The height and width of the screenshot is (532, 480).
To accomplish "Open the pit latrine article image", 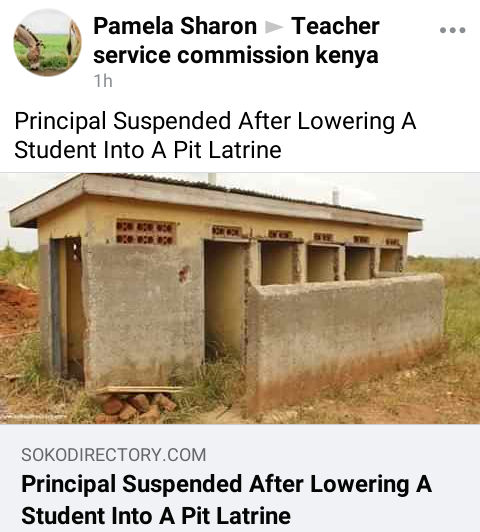I will [x=240, y=298].
